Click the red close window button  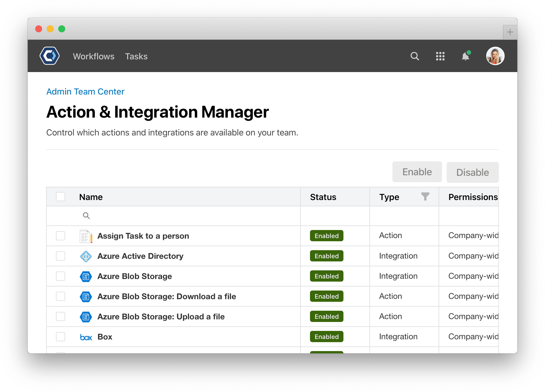(39, 29)
